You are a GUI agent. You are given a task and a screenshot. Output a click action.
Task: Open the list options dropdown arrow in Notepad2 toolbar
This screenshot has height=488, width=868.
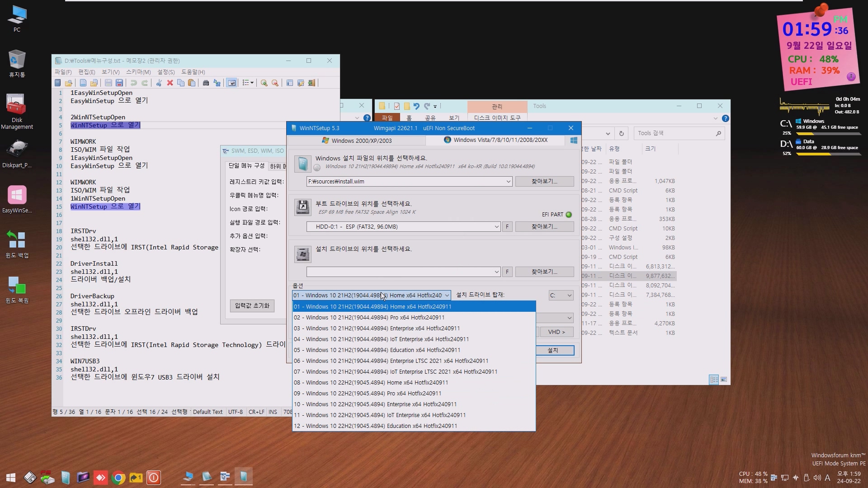coord(252,83)
